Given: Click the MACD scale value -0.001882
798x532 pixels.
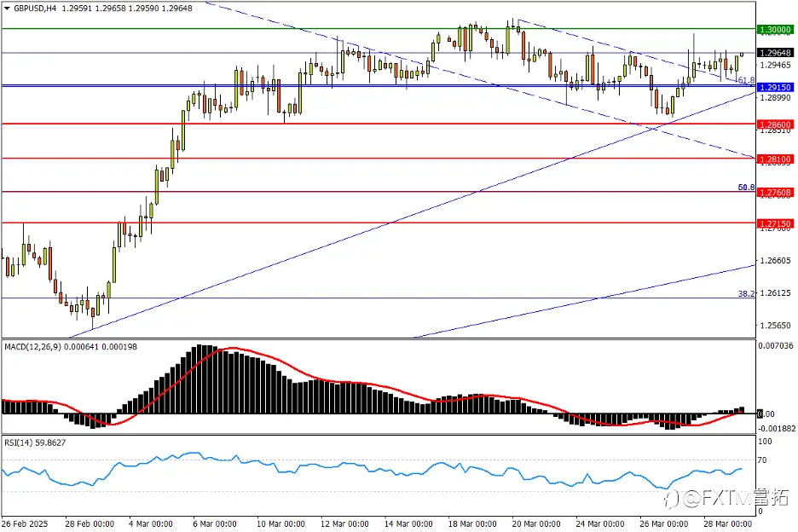Looking at the screenshot, I should tap(776, 429).
